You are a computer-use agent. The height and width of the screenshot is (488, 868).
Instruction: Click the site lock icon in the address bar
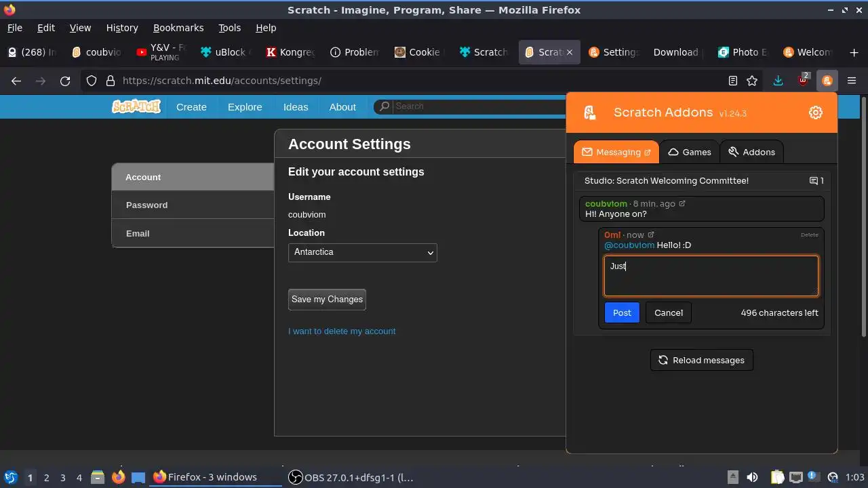(111, 81)
